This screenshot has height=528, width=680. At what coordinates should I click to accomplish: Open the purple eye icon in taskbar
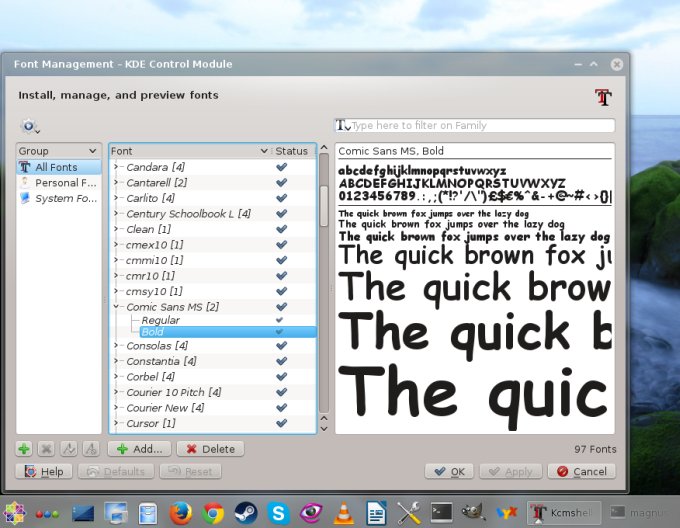click(x=311, y=513)
